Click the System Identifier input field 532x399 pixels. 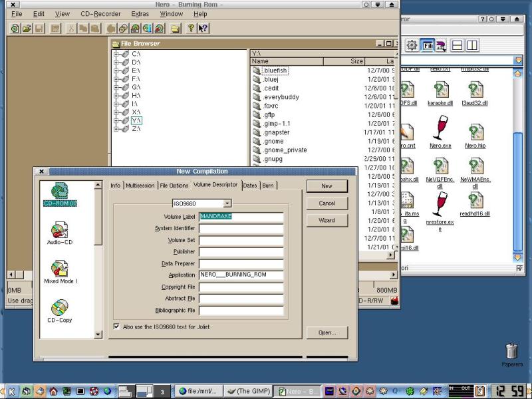pyautogui.click(x=241, y=228)
